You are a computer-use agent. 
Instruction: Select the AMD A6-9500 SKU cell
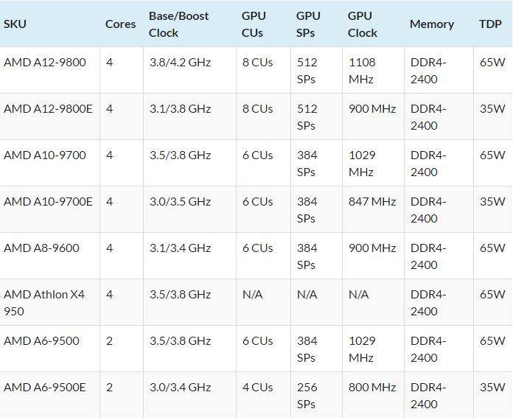pyautogui.click(x=41, y=341)
